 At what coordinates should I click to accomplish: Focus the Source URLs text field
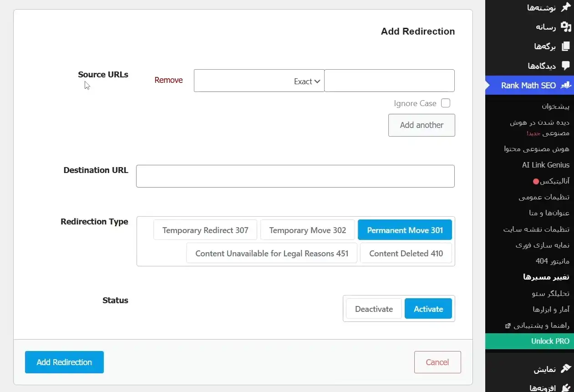390,81
